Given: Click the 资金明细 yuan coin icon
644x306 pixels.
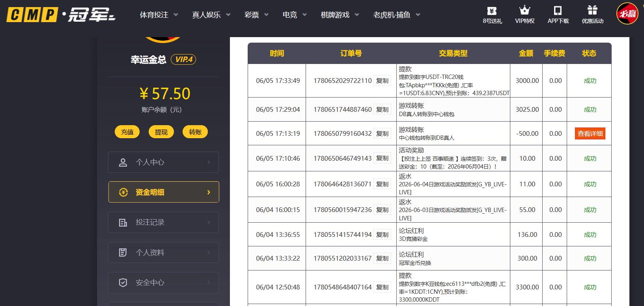Looking at the screenshot, I should (x=123, y=192).
